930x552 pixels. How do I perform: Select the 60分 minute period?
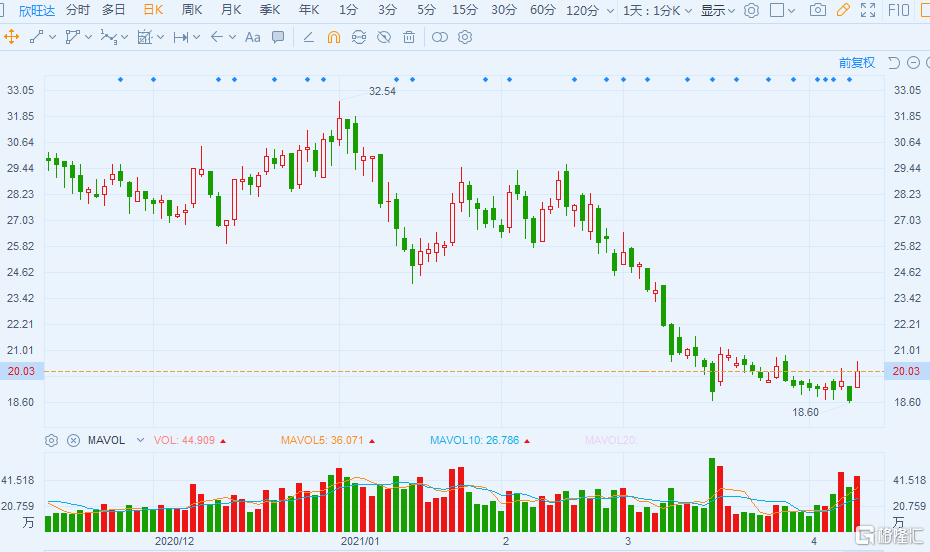click(x=543, y=10)
